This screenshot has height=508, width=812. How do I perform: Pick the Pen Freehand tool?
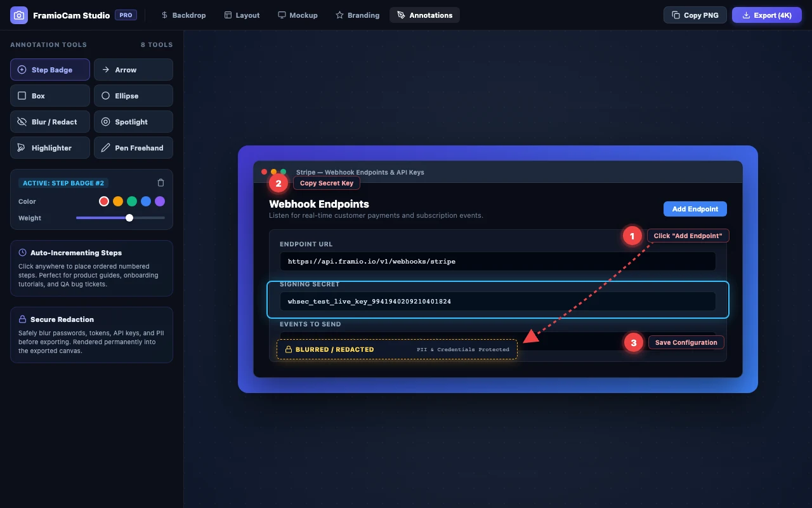point(133,148)
